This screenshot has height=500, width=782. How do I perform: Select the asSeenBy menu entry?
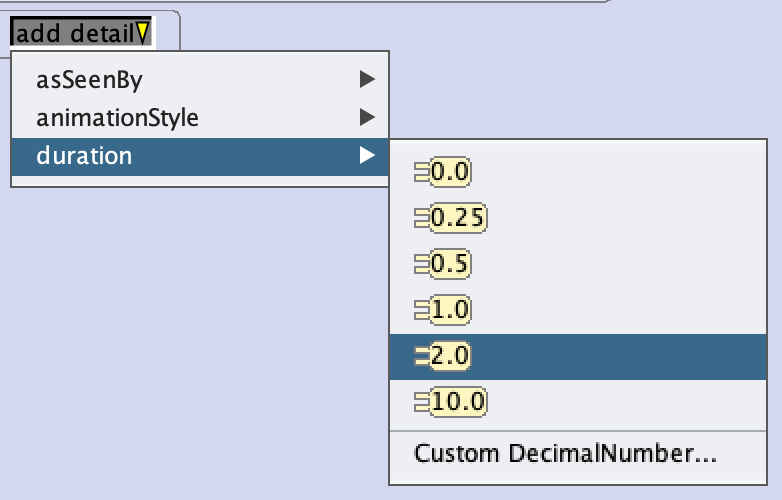coord(89,80)
